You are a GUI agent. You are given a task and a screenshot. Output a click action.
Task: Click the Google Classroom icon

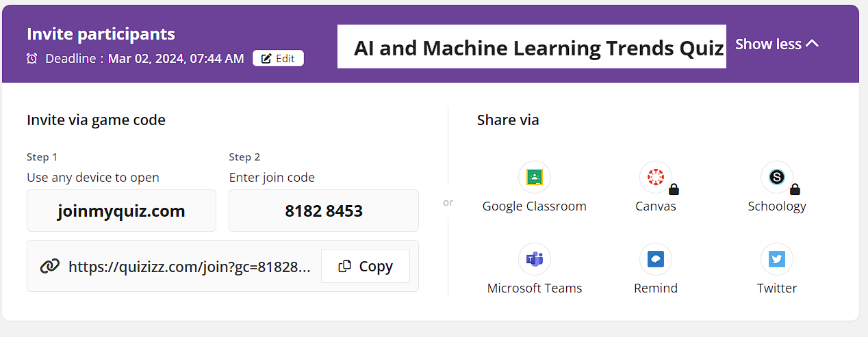pyautogui.click(x=534, y=178)
